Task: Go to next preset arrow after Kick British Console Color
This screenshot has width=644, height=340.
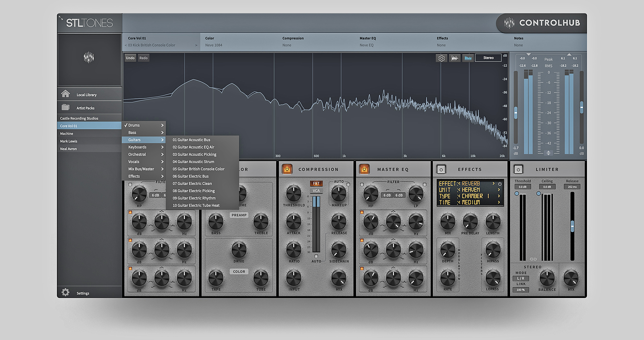Action: pyautogui.click(x=196, y=45)
